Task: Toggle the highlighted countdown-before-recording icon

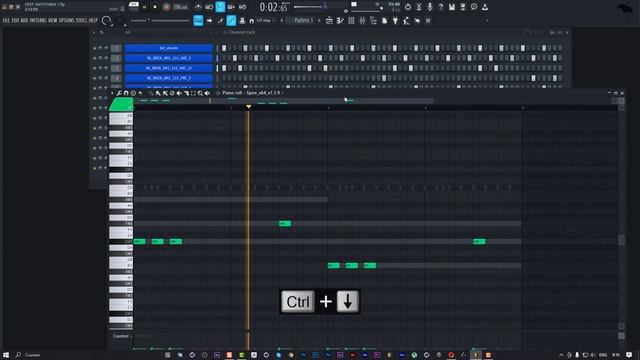Action: point(220,7)
